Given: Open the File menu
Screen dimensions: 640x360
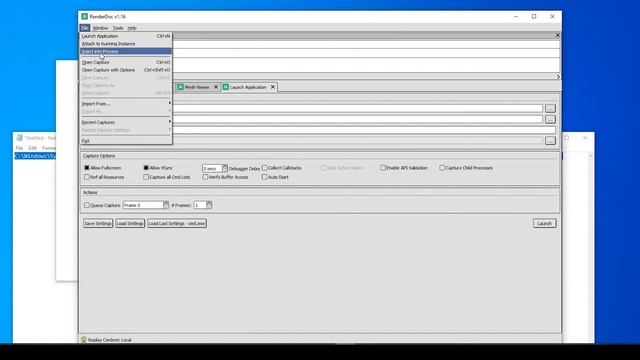Looking at the screenshot, I should [x=85, y=28].
